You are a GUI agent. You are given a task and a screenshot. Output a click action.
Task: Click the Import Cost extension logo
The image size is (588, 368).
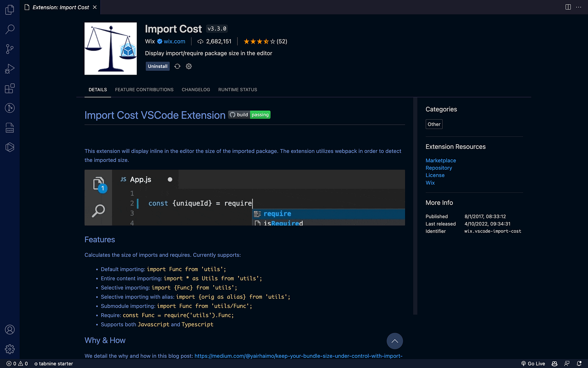coord(111,49)
